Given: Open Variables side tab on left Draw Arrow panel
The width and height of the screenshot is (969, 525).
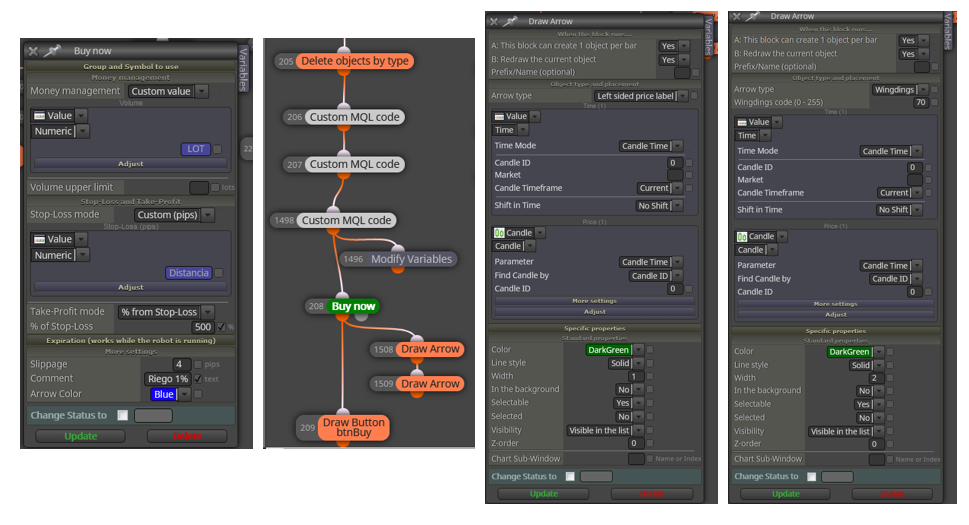Looking at the screenshot, I should 709,37.
